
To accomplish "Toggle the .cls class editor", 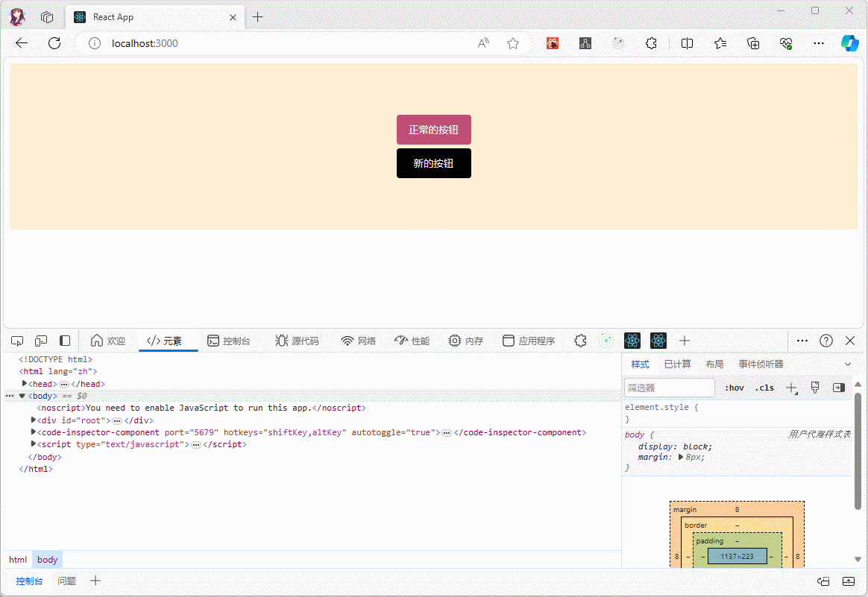I will point(764,388).
